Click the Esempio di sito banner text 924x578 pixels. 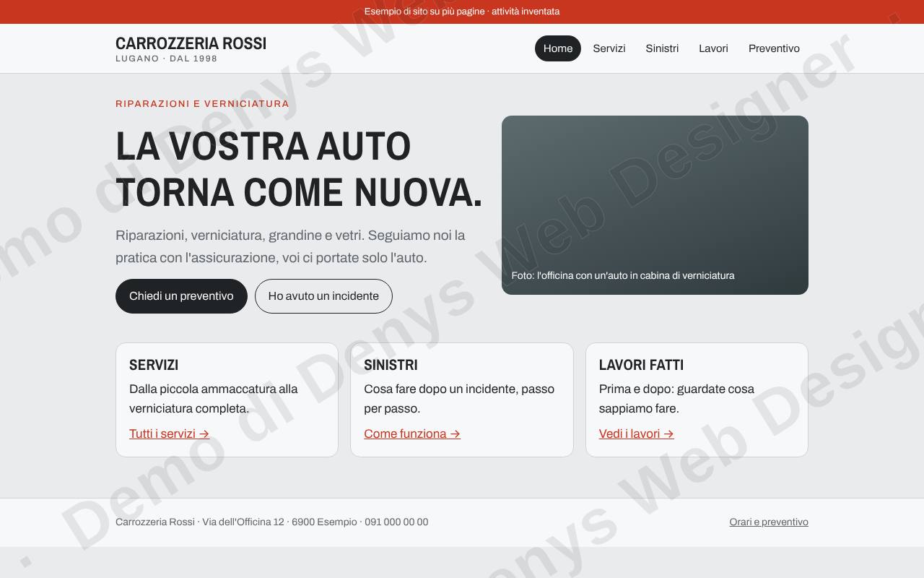[462, 12]
